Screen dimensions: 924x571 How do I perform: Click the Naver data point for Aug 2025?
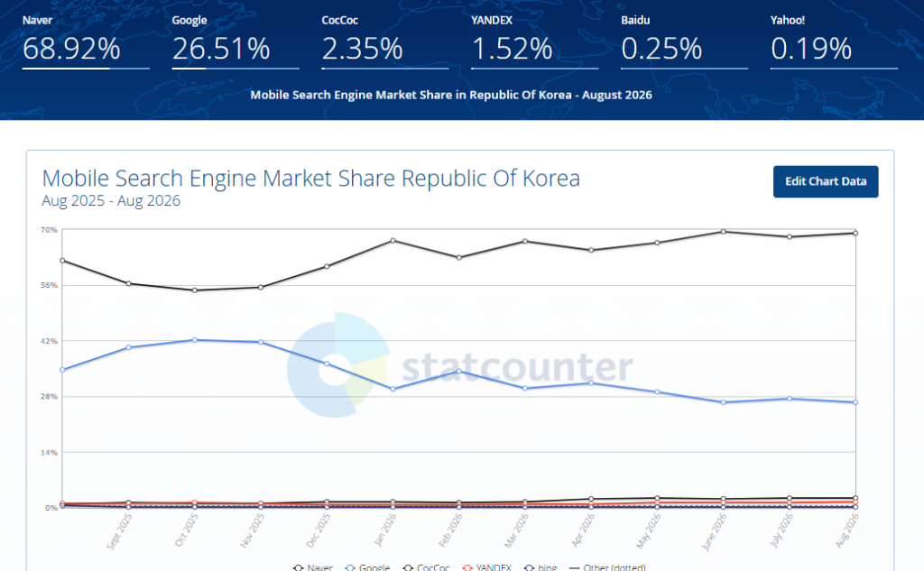tap(62, 261)
